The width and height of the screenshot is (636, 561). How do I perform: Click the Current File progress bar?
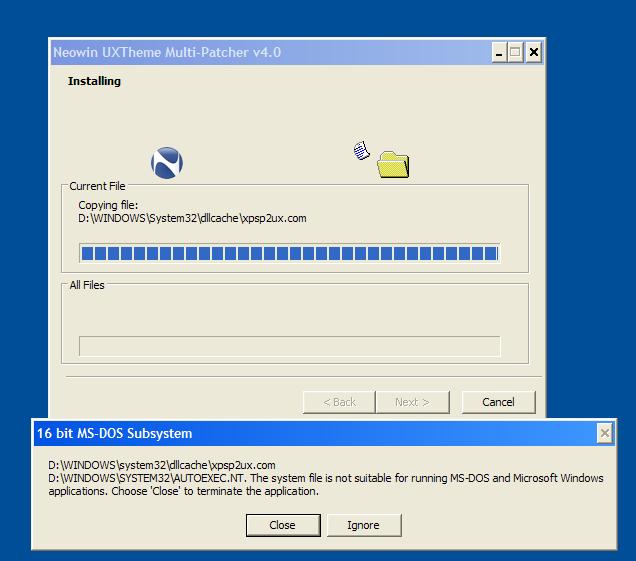click(x=289, y=253)
